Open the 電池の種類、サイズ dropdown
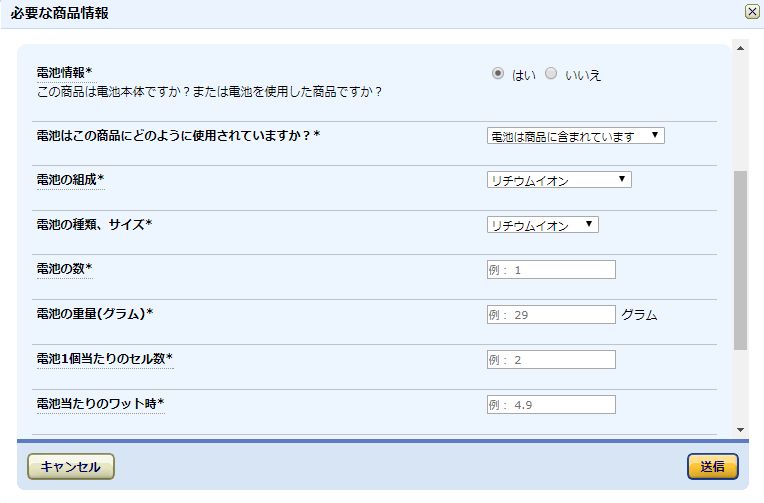764x503 pixels. pyautogui.click(x=542, y=225)
